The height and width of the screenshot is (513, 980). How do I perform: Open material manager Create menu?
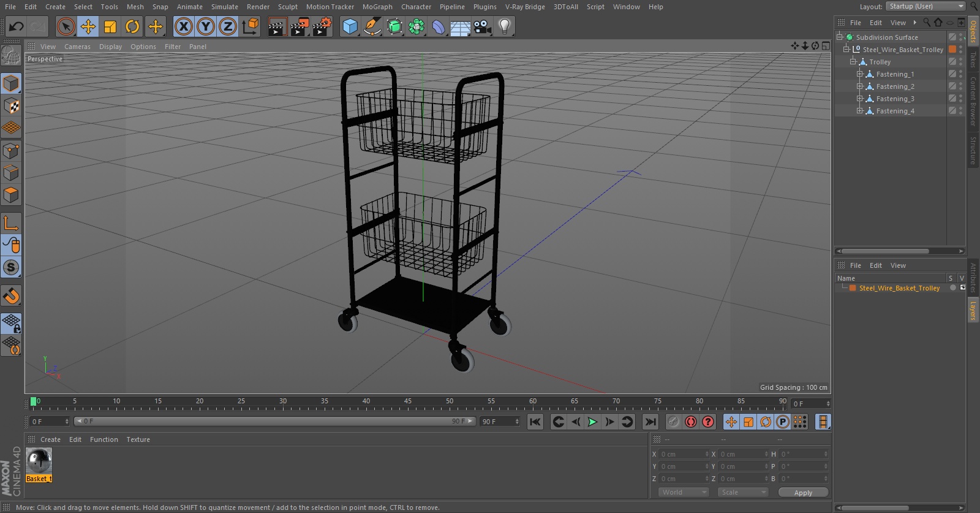(50, 439)
